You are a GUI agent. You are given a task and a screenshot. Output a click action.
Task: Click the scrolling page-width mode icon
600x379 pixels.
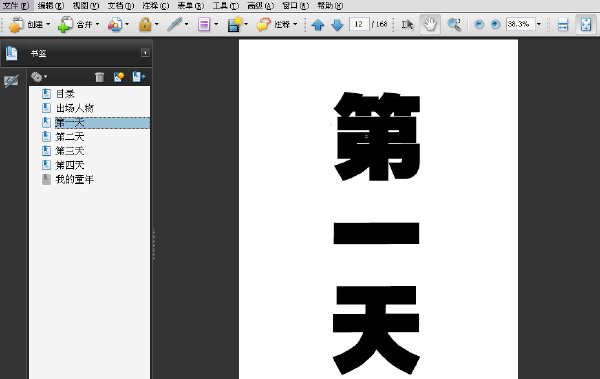563,25
